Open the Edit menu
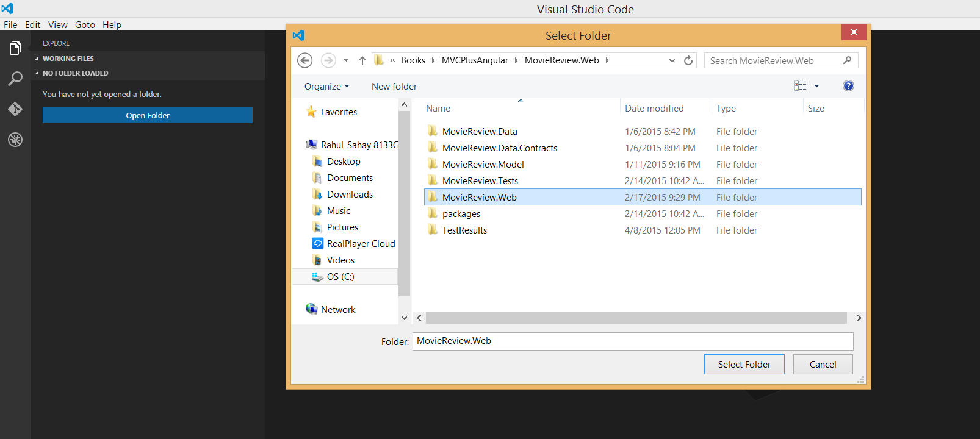 32,24
